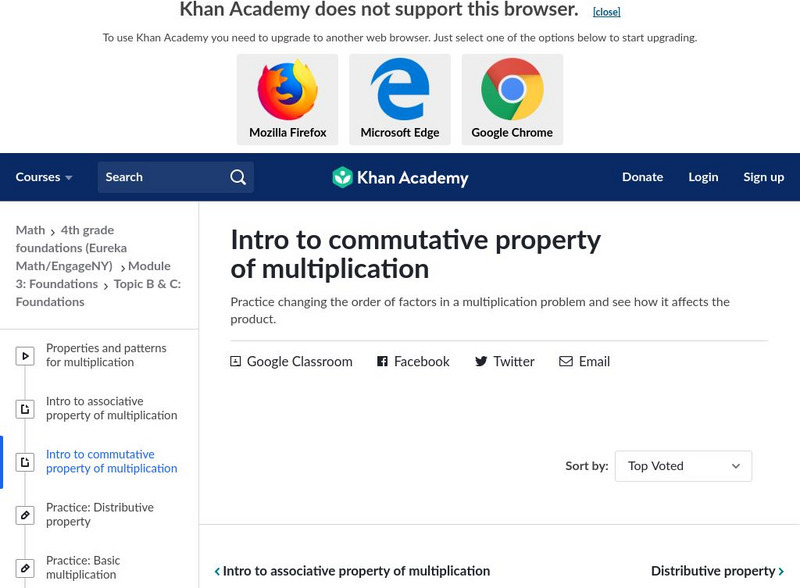Viewport: 800px width, 588px height.
Task: Share the lesson via Google Classroom
Action: pos(293,361)
